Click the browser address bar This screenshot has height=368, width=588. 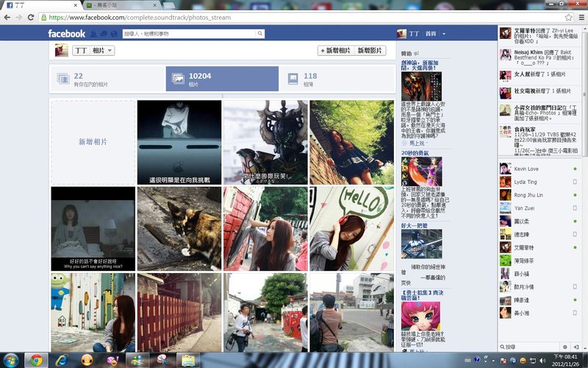tap(300, 17)
